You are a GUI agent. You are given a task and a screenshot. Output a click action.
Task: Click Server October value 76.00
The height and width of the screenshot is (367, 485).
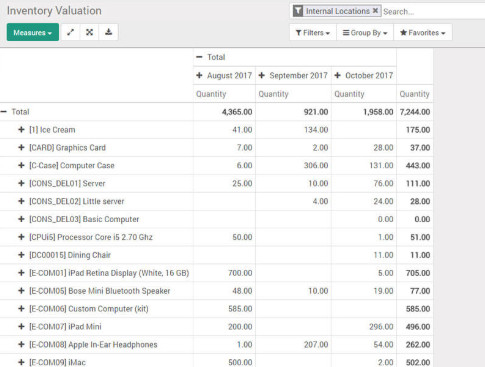[383, 183]
